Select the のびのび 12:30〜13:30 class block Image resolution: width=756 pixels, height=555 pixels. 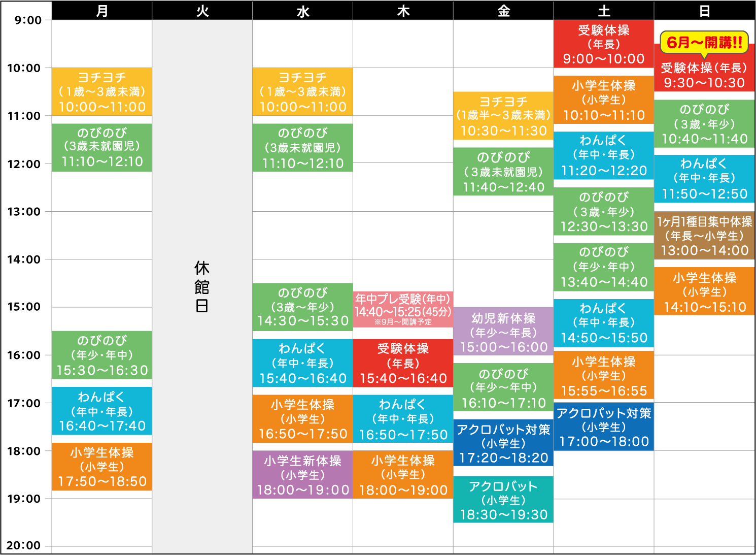[604, 212]
